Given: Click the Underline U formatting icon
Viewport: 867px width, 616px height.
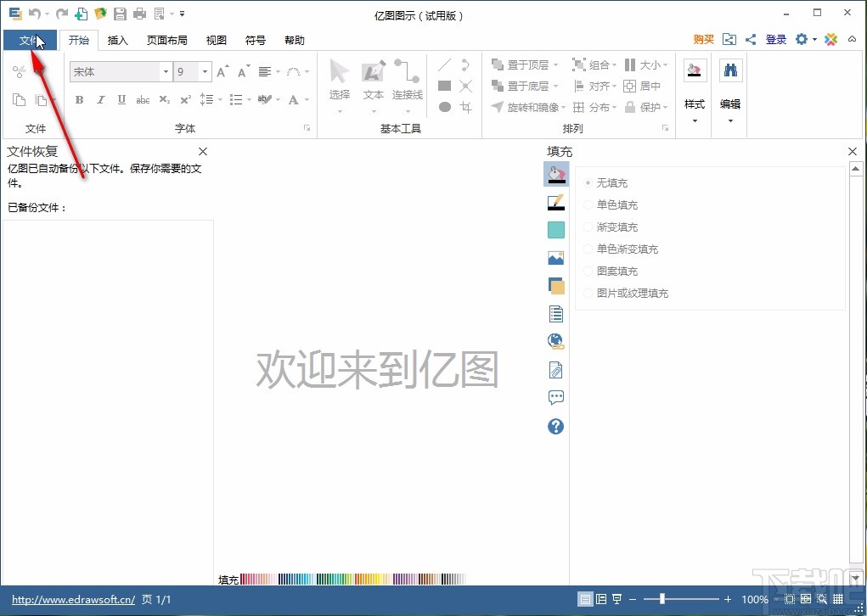Looking at the screenshot, I should [121, 99].
